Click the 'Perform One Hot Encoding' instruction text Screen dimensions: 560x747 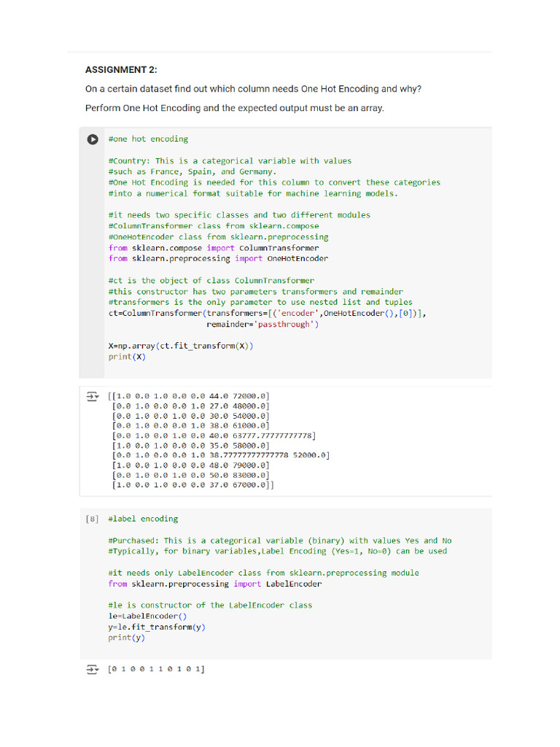234,108
